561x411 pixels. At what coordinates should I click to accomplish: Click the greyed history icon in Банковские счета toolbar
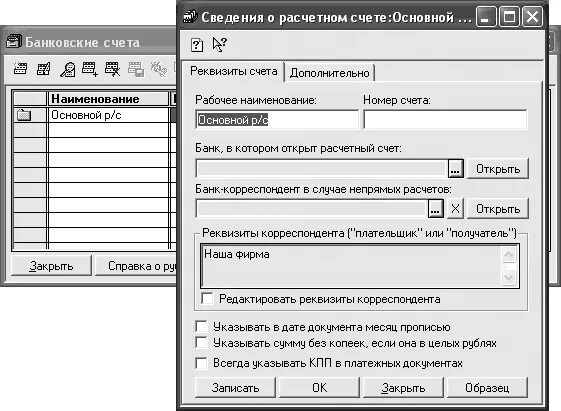click(158, 69)
